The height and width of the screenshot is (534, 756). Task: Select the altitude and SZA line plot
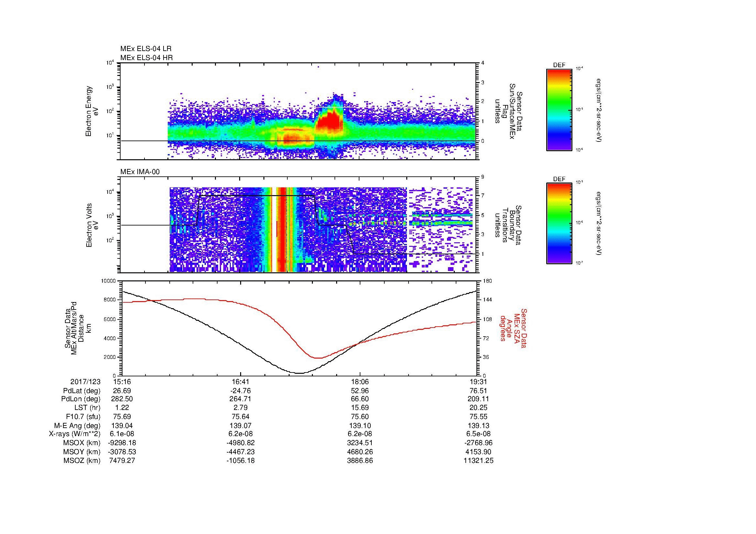coord(299,328)
